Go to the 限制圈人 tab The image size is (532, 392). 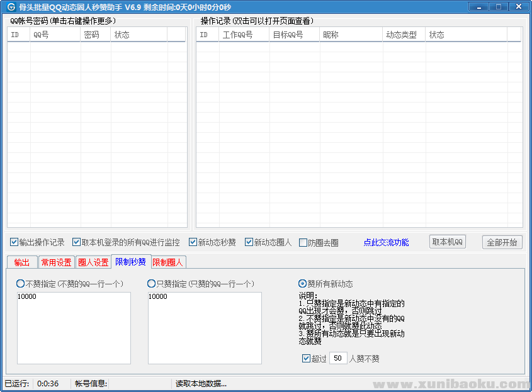click(168, 262)
